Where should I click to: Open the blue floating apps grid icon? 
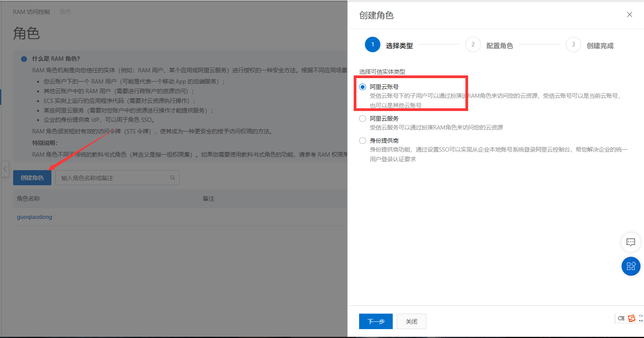tap(631, 266)
